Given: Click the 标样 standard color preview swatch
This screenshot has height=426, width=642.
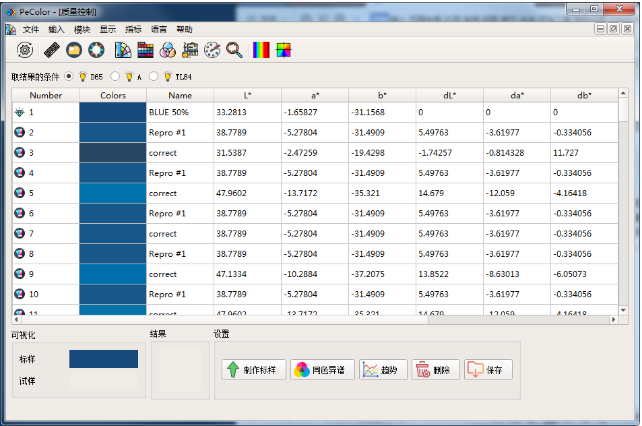Looking at the screenshot, I should pos(104,359).
